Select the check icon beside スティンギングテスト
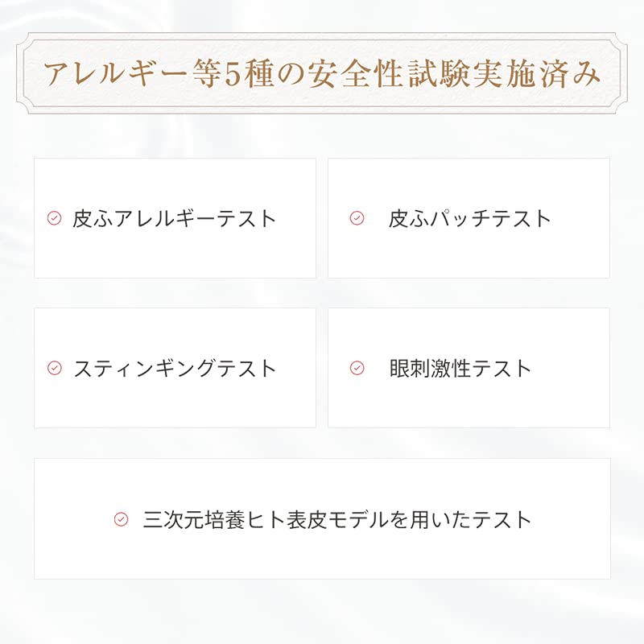Viewport: 644px width, 644px height. [x=54, y=368]
